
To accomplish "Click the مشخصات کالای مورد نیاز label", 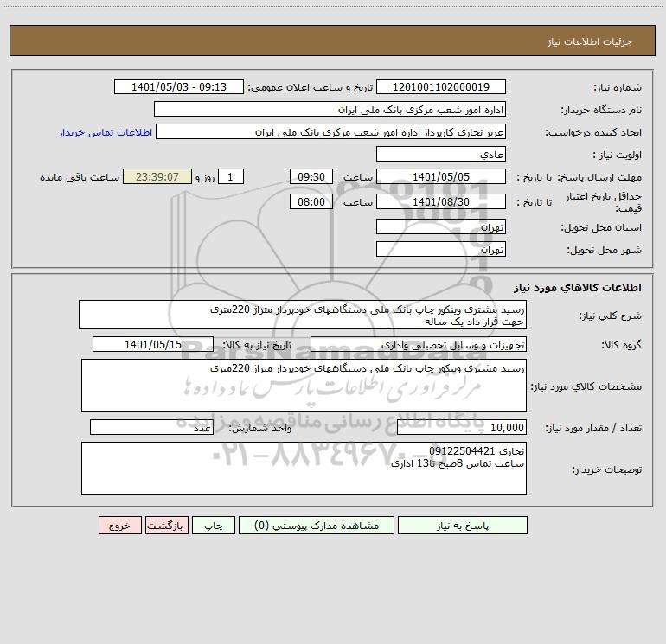I will coord(586,386).
